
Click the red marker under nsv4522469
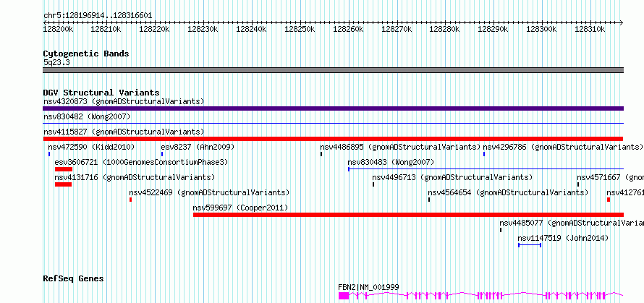130,200
